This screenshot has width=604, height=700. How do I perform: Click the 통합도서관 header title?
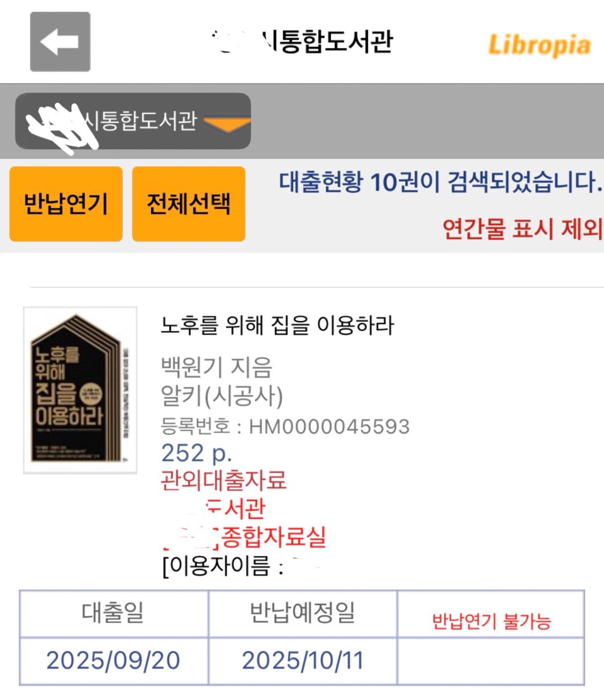[x=303, y=41]
